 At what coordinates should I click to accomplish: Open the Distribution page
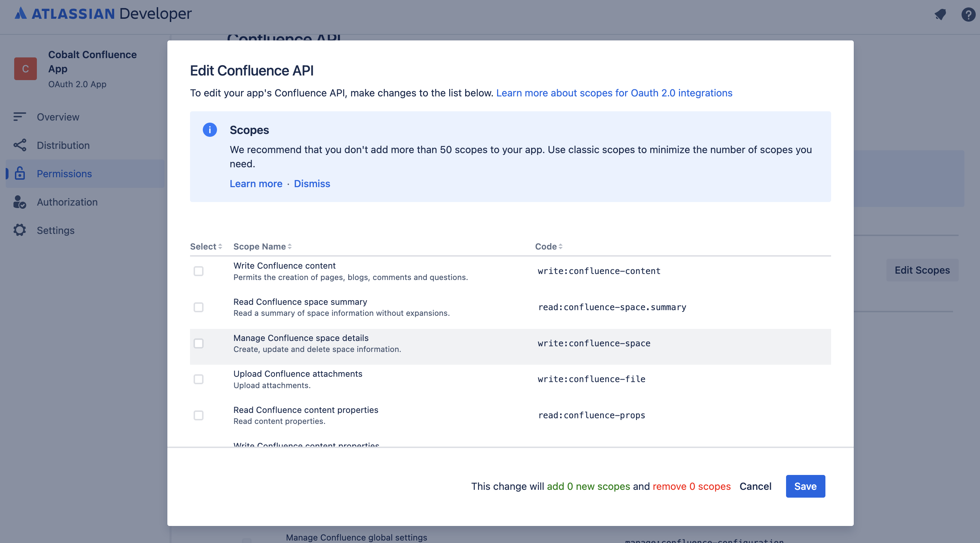pyautogui.click(x=63, y=145)
